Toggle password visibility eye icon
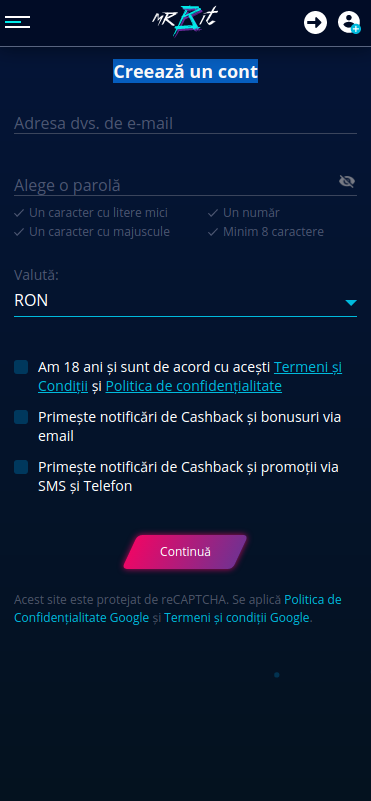 pos(347,181)
